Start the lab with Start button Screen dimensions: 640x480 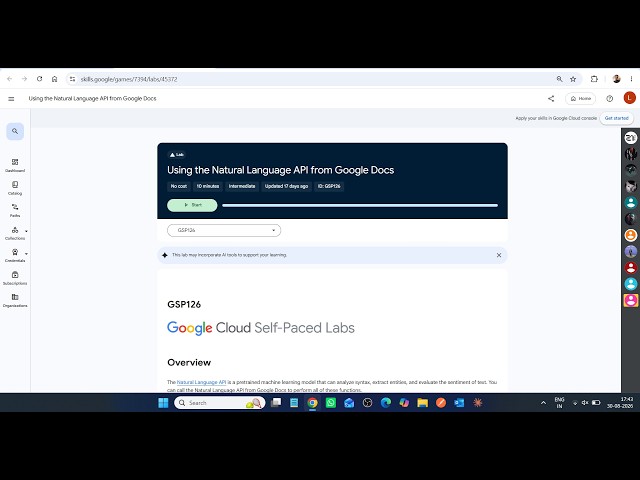192,205
